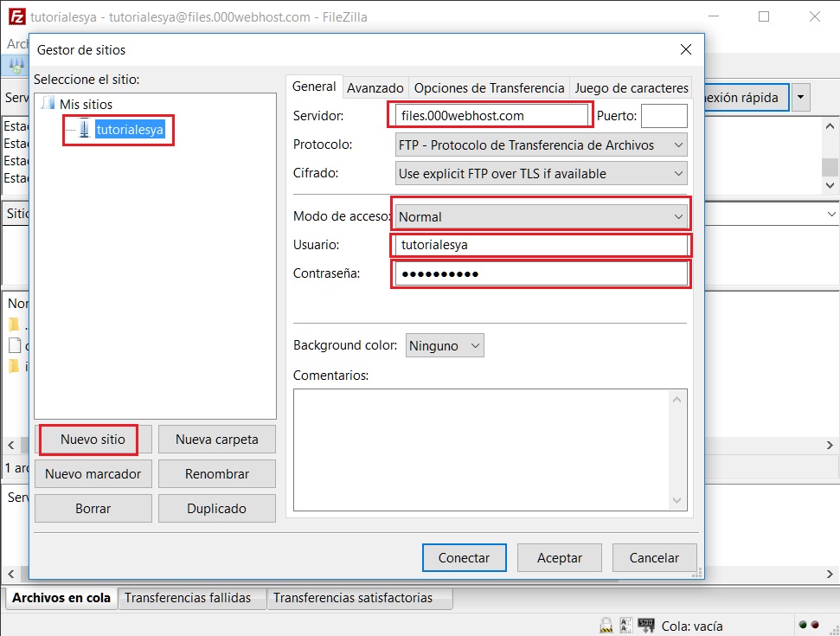Click the Borrar button
This screenshot has height=636, width=840.
93,509
